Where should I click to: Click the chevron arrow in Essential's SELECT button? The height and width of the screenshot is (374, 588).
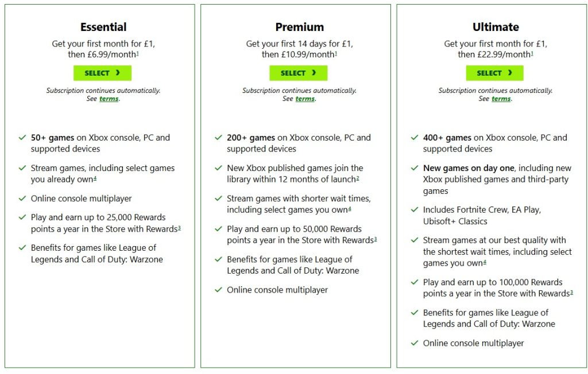click(117, 73)
